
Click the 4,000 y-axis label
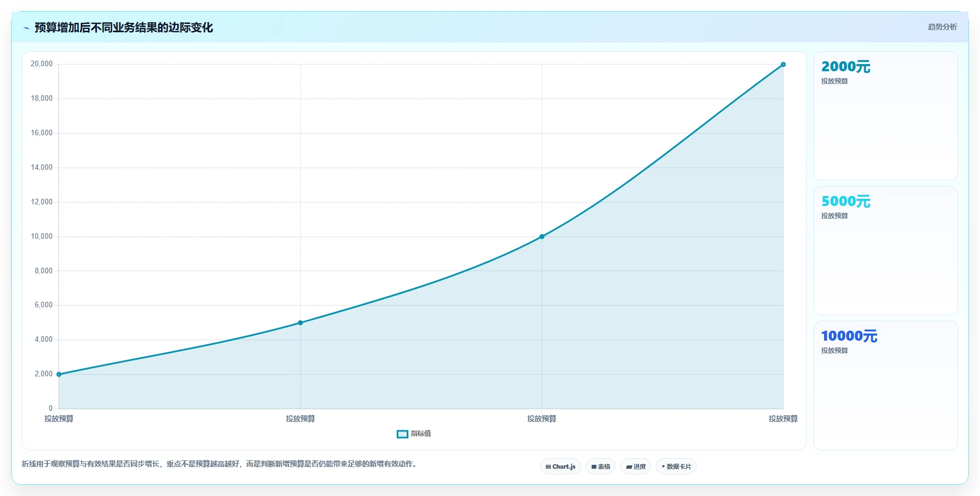point(43,340)
